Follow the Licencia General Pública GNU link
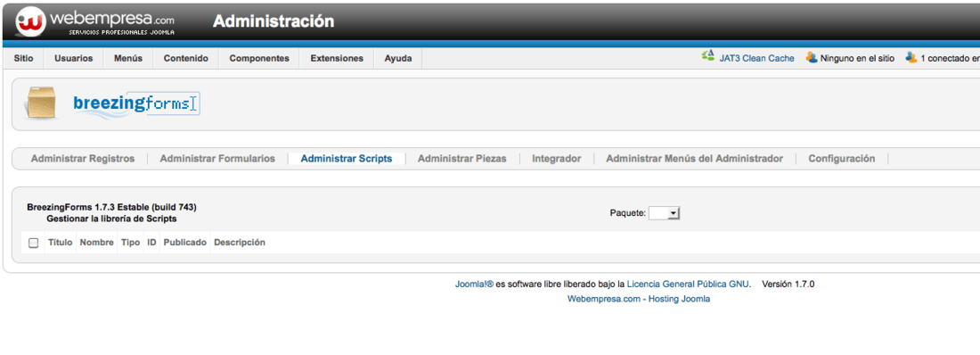 pyautogui.click(x=688, y=285)
